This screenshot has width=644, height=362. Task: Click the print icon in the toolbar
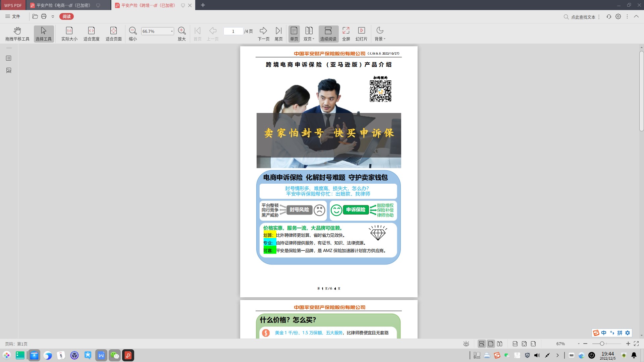pyautogui.click(x=44, y=16)
